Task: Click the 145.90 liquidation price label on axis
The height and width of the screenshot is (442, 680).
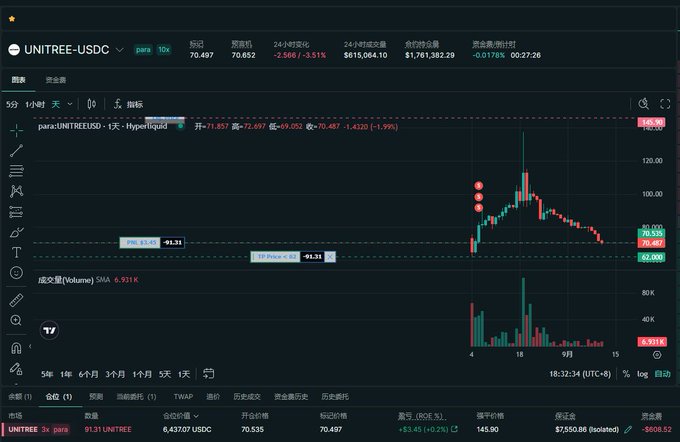Action: pos(651,122)
